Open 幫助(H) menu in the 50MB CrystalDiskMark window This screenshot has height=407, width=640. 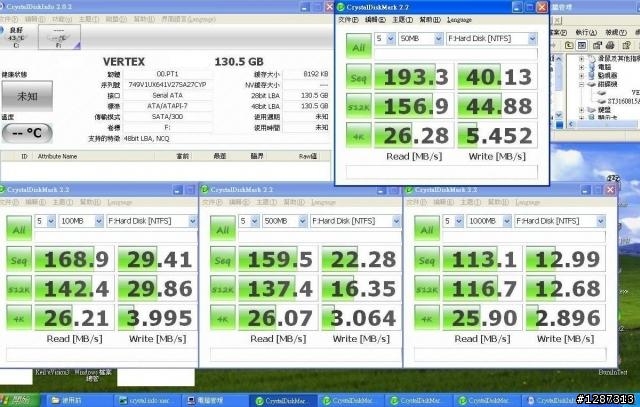pyautogui.click(x=430, y=20)
